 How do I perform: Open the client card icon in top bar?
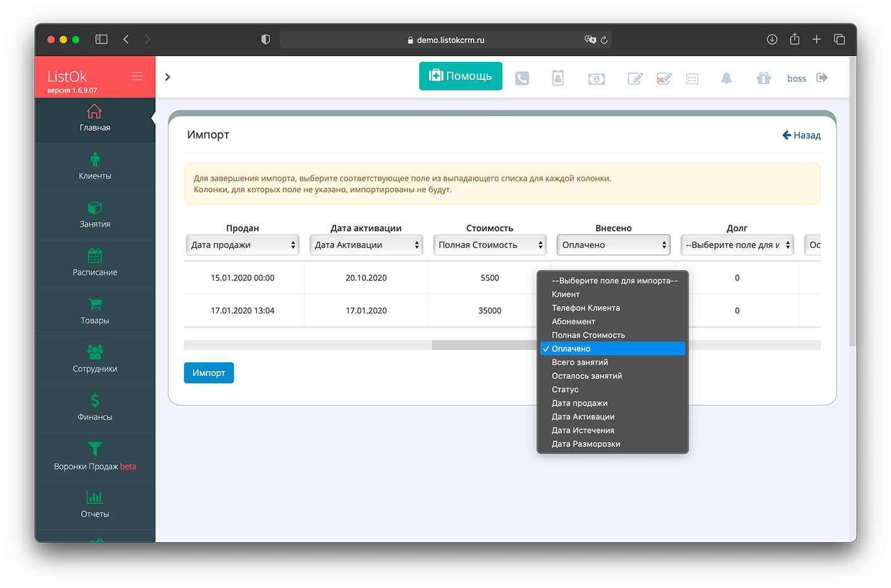[x=558, y=78]
